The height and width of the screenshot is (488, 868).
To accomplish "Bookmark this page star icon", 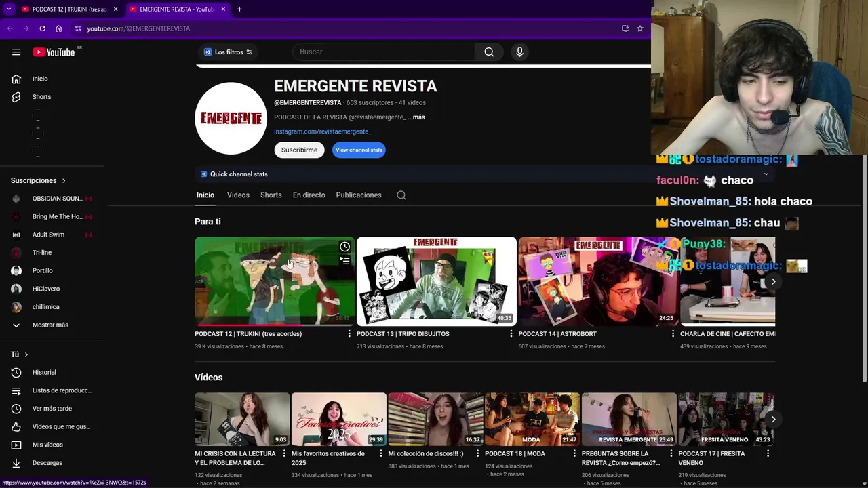I will pyautogui.click(x=639, y=28).
